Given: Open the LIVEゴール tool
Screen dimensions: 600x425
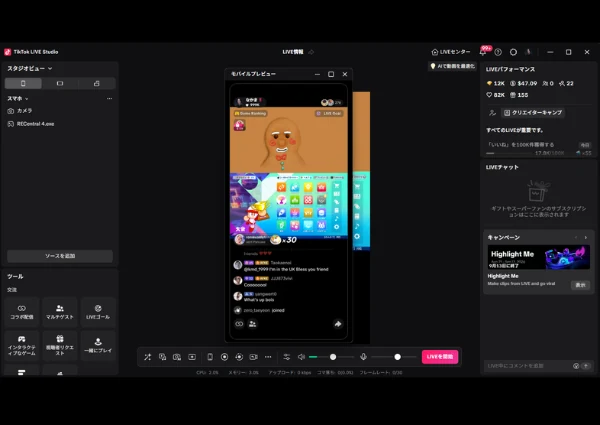Looking at the screenshot, I should coord(98,312).
